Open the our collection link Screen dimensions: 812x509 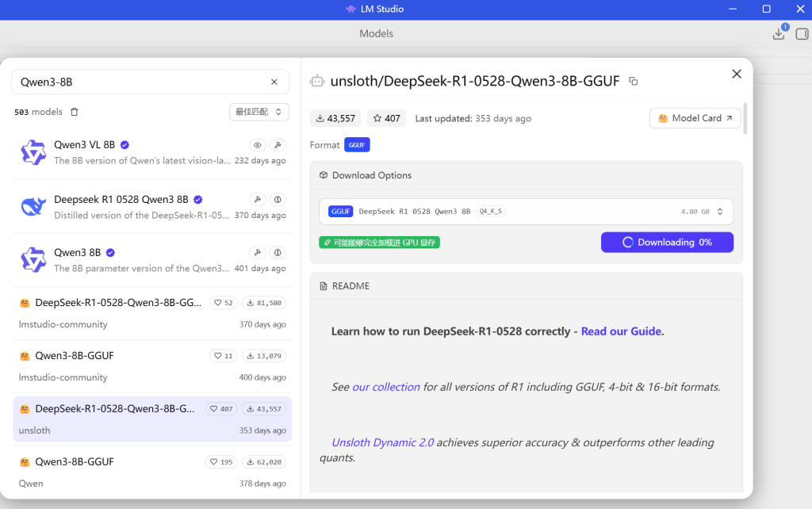pos(386,387)
